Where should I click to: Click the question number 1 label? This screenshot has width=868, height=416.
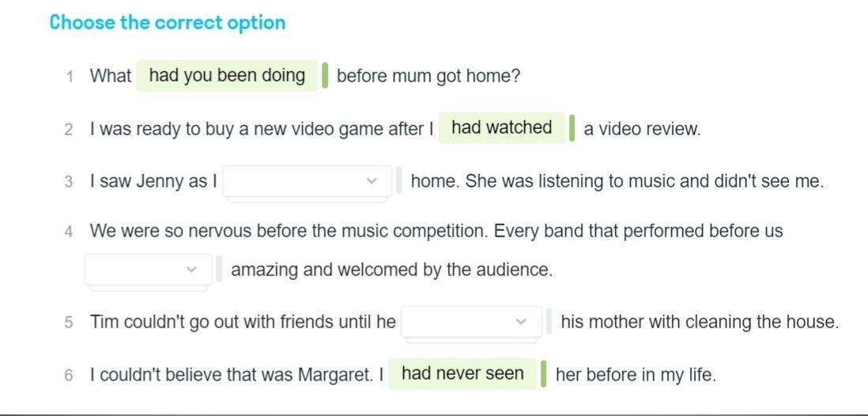point(70,77)
